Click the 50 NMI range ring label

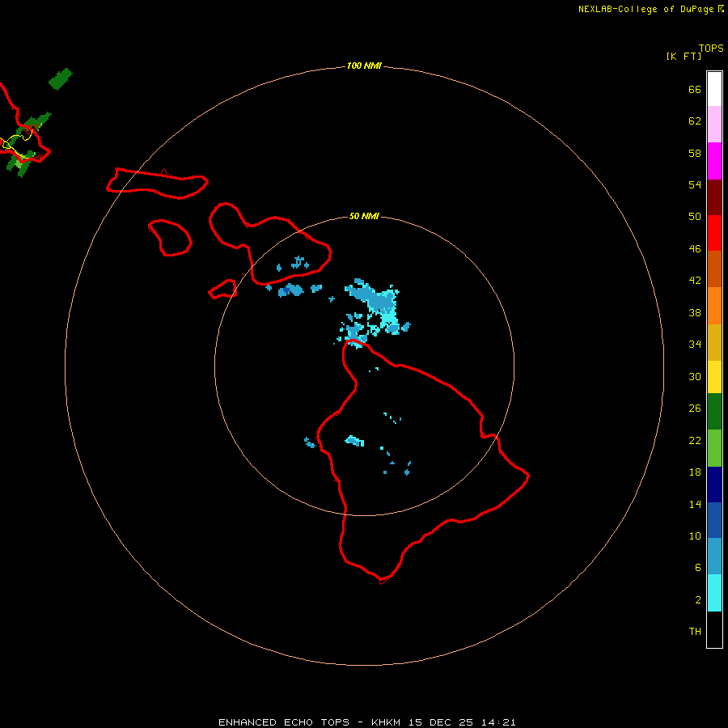coord(364,216)
